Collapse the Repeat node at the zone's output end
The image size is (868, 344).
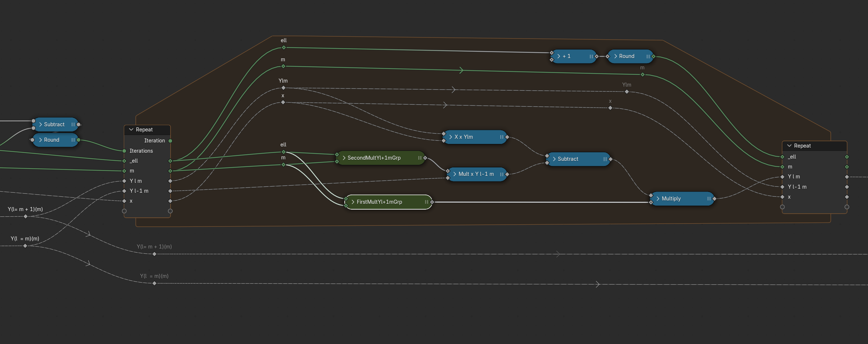tap(789, 146)
